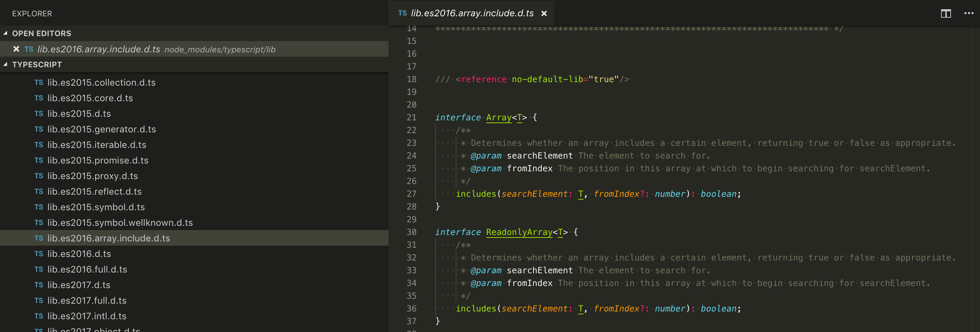Click the EXPLORER panel title

pyautogui.click(x=32, y=13)
